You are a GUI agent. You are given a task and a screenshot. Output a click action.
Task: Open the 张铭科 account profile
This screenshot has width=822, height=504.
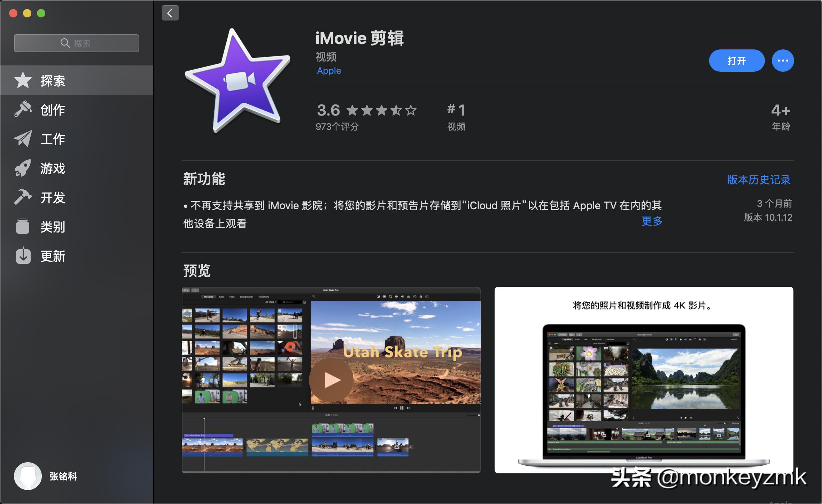tap(45, 477)
